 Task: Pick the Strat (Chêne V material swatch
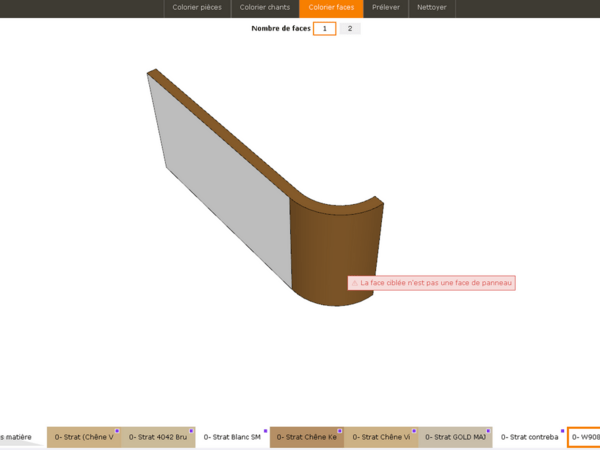(84, 437)
